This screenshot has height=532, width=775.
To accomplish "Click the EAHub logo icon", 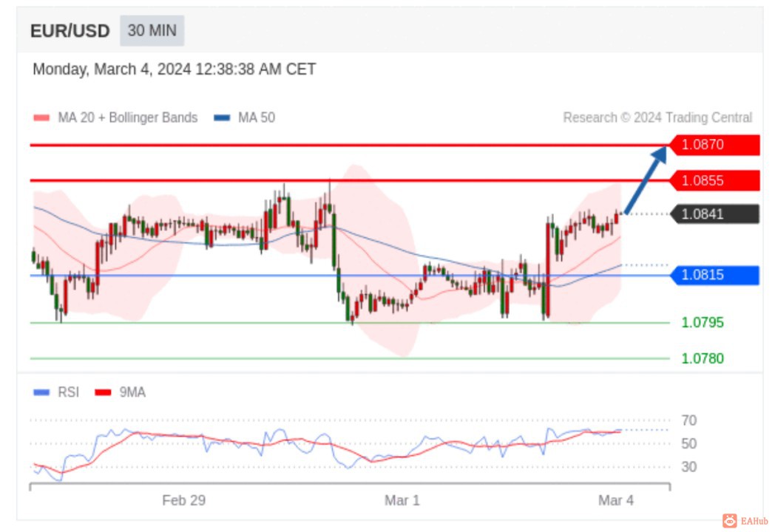I will [x=730, y=521].
